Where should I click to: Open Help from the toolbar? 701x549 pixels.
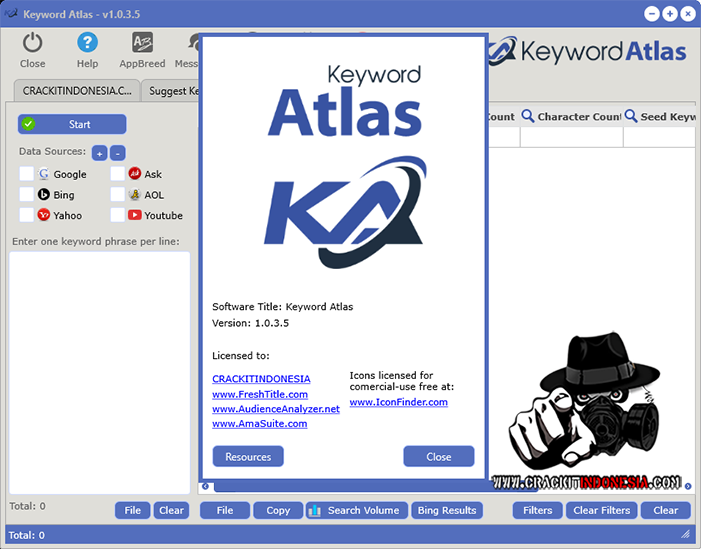[x=88, y=43]
